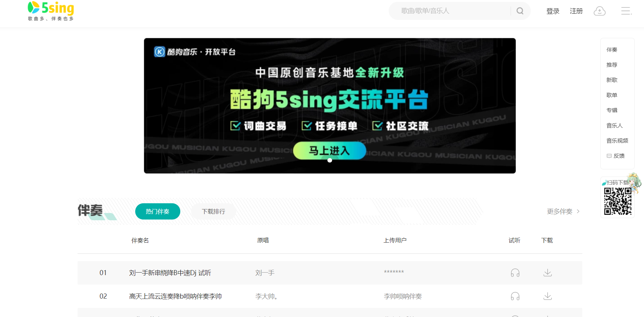Open 音乐人 in the side navigation
Image resolution: width=644 pixels, height=317 pixels.
614,126
